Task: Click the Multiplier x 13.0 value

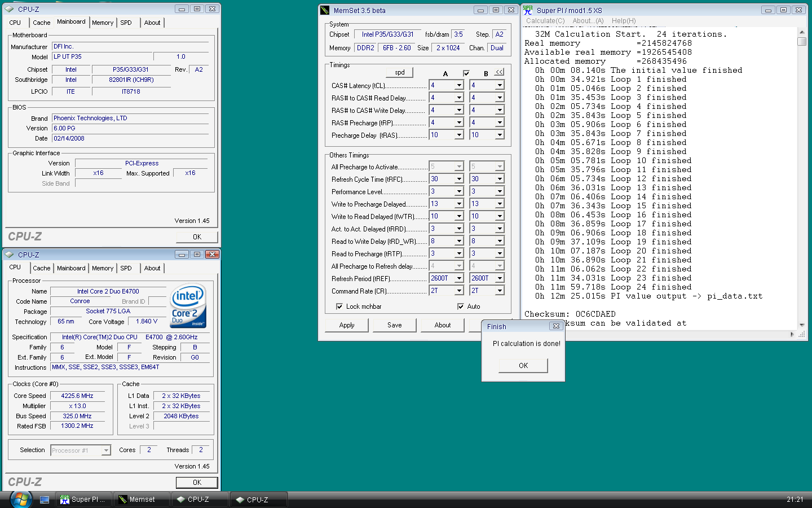Action: coord(77,406)
